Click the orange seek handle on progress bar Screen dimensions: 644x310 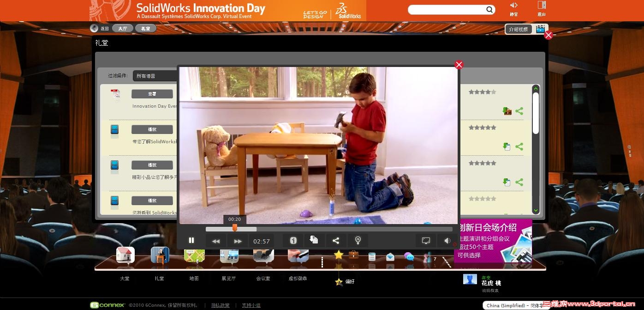click(235, 228)
